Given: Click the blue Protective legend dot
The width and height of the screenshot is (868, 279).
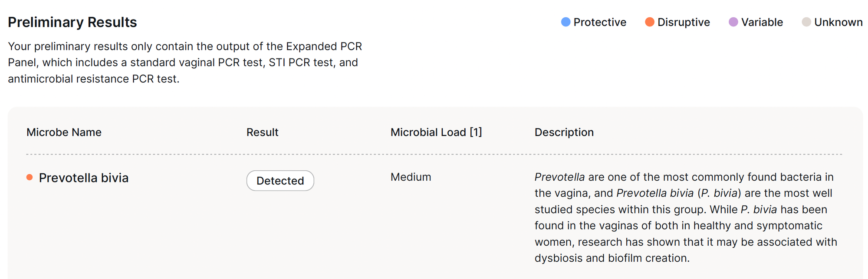Looking at the screenshot, I should tap(566, 22).
